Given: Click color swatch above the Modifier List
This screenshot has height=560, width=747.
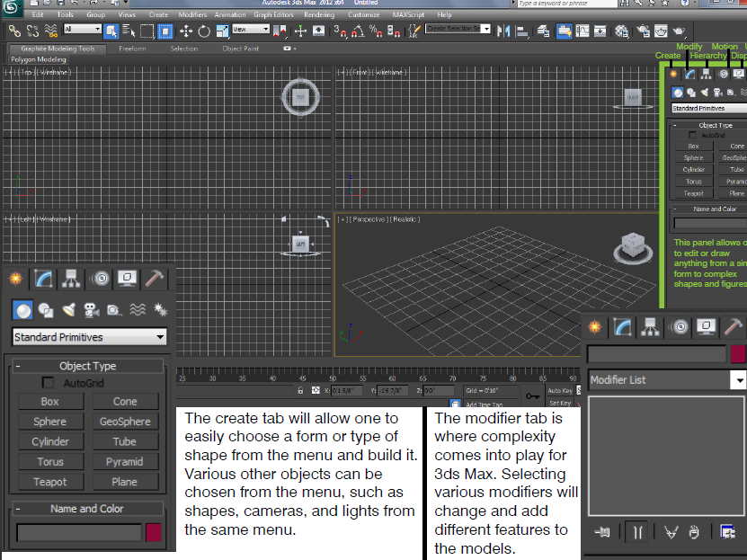Looking at the screenshot, I should [737, 354].
